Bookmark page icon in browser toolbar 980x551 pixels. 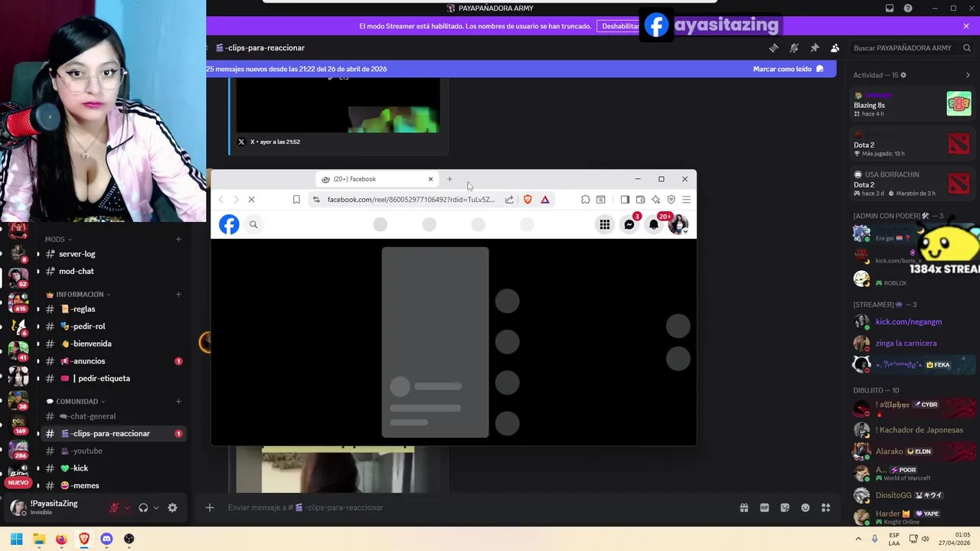click(296, 200)
